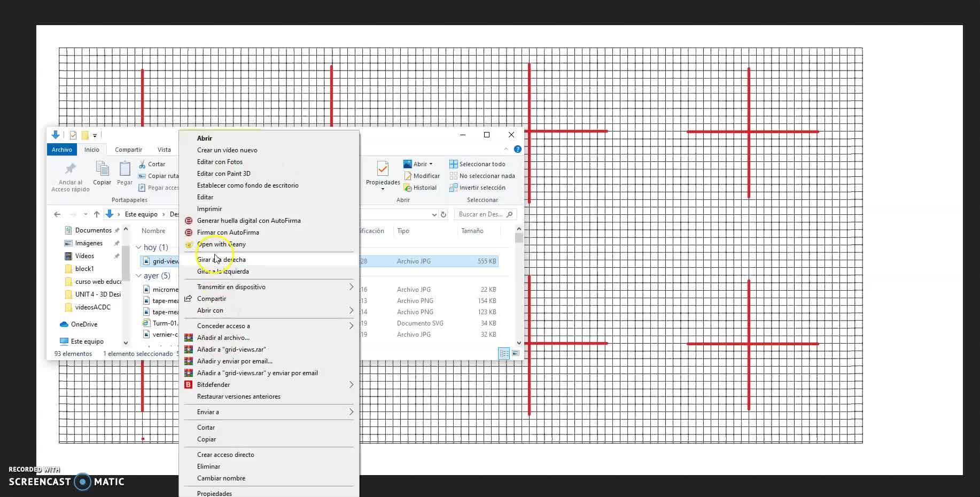This screenshot has height=497, width=980.
Task: Switch to details view icon in status bar
Action: 504,354
